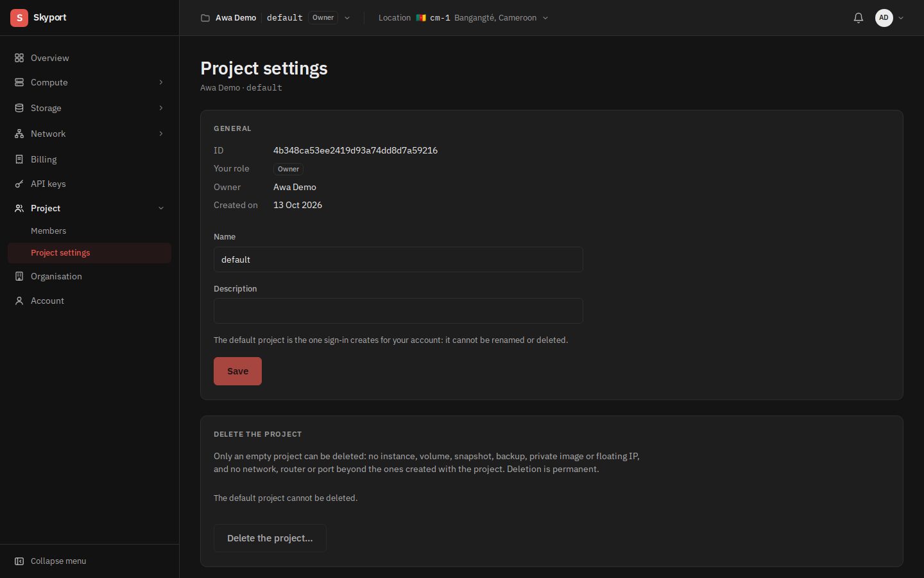The height and width of the screenshot is (578, 924).
Task: Click the Created on date 13 Oct 2026
Action: (298, 205)
